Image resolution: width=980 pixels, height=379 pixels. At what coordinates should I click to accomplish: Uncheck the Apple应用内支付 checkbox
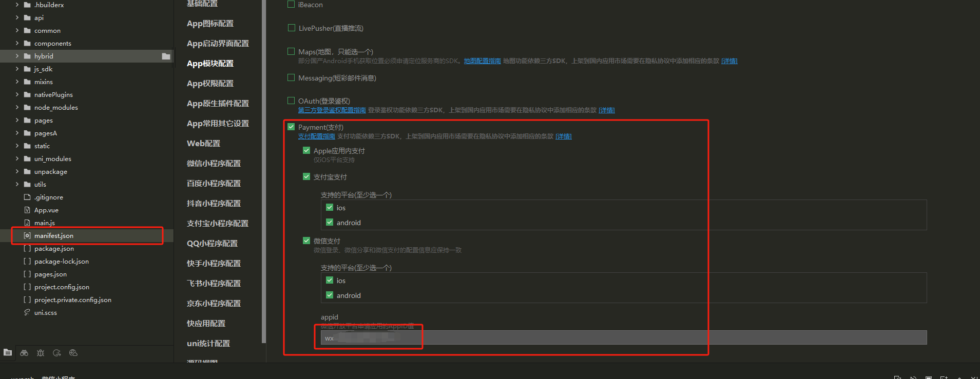306,150
